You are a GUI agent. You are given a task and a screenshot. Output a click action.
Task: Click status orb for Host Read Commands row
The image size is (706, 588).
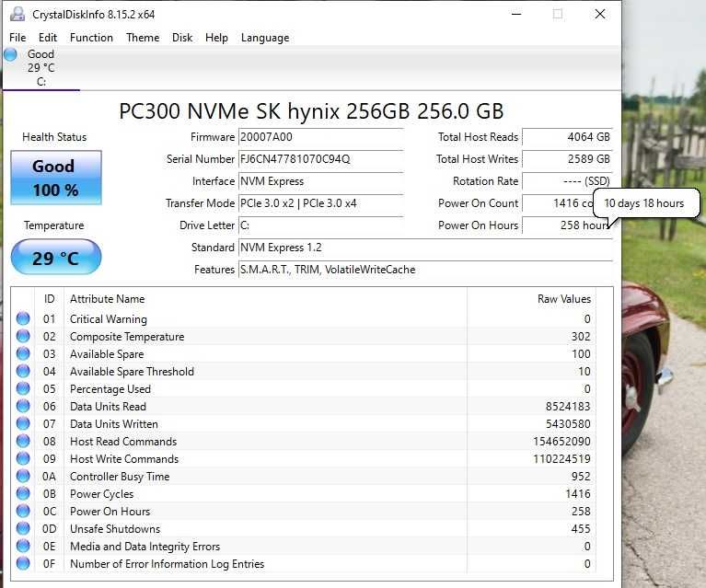pyautogui.click(x=23, y=441)
